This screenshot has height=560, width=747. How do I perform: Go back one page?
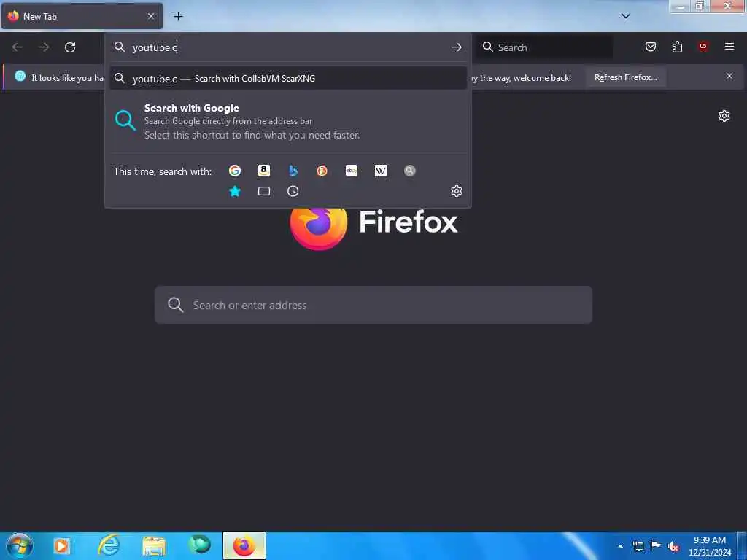[18, 47]
